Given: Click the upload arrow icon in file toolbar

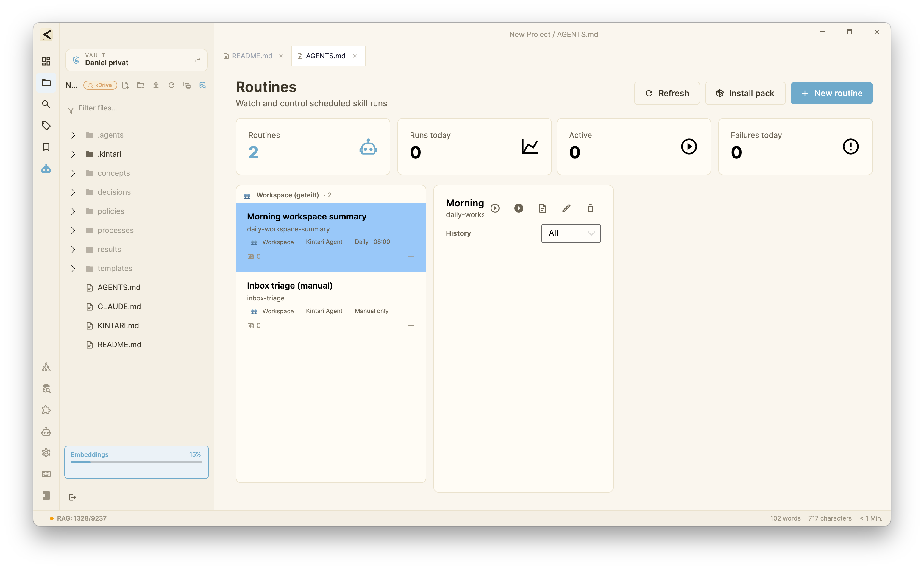Looking at the screenshot, I should coord(156,85).
